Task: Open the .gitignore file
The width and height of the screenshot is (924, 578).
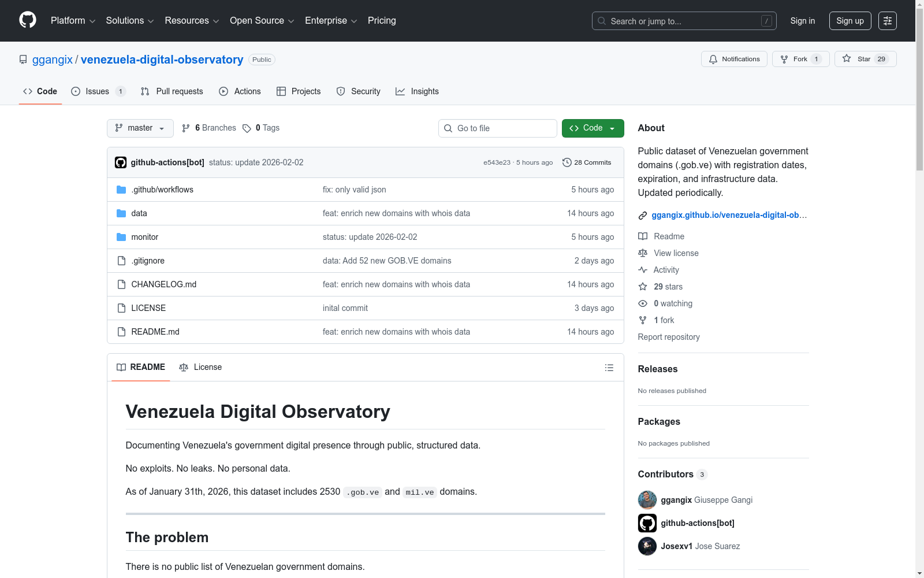Action: (148, 261)
